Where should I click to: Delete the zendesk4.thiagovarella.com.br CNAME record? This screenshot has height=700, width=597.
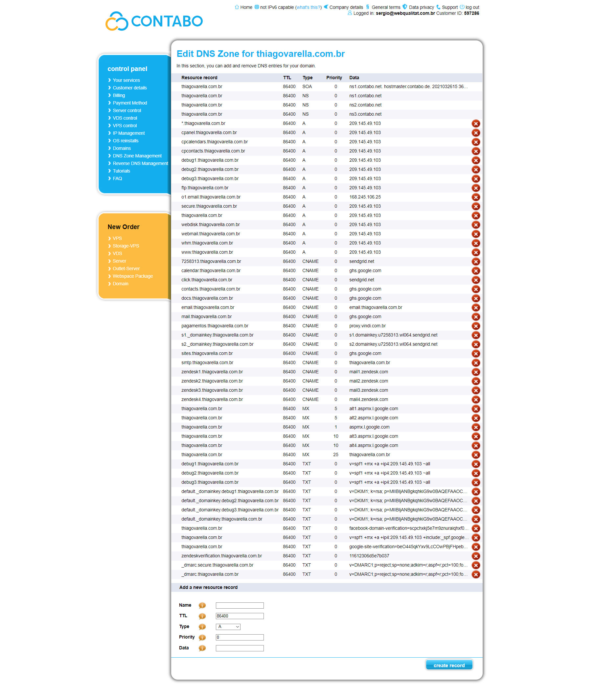(476, 400)
